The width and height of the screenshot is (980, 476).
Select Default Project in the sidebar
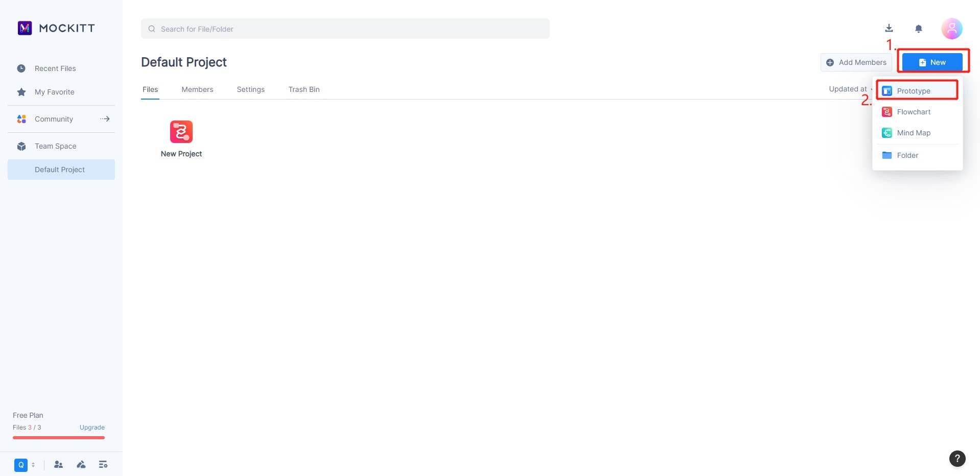61,170
